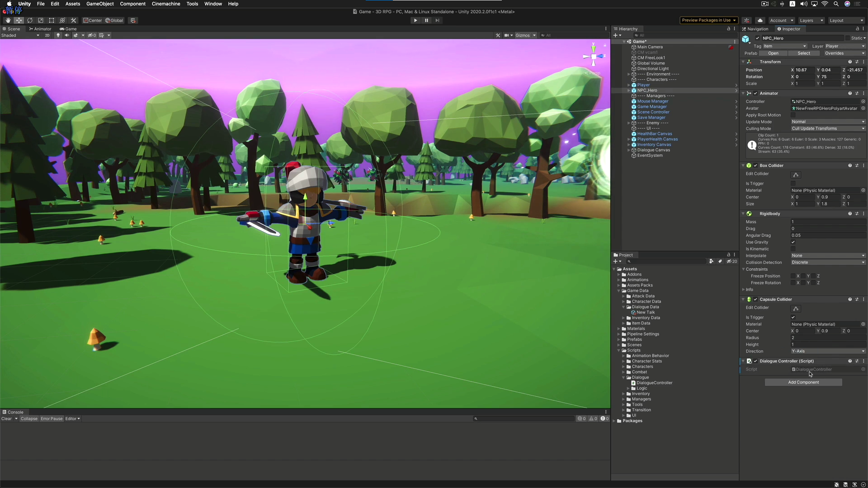Select the Scale tool
This screenshot has height=488, width=868.
point(41,20)
